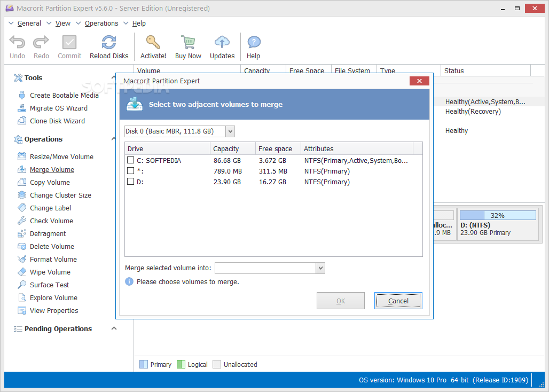Click the 789.0 MB capacity cell
This screenshot has width=549, height=392.
coord(228,171)
